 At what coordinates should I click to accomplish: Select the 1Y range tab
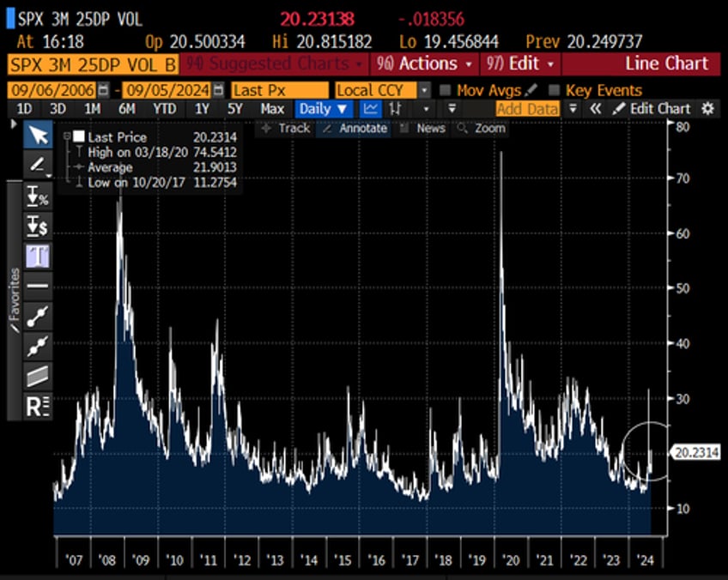click(x=202, y=109)
